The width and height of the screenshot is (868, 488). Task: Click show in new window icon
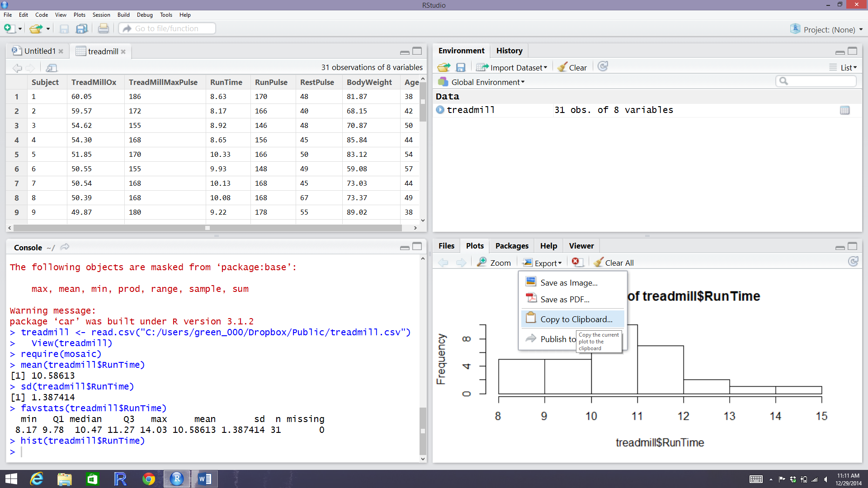click(x=52, y=68)
